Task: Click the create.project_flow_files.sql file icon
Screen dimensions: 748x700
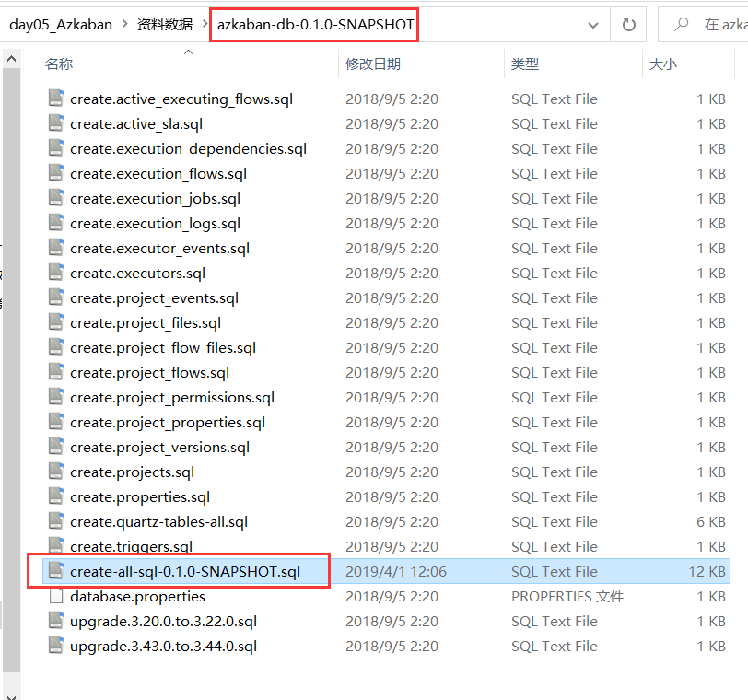Action: pyautogui.click(x=56, y=346)
